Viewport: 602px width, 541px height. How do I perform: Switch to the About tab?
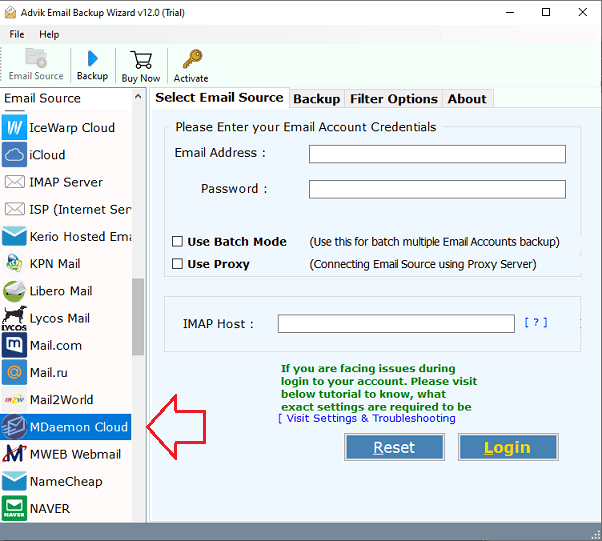(x=467, y=99)
